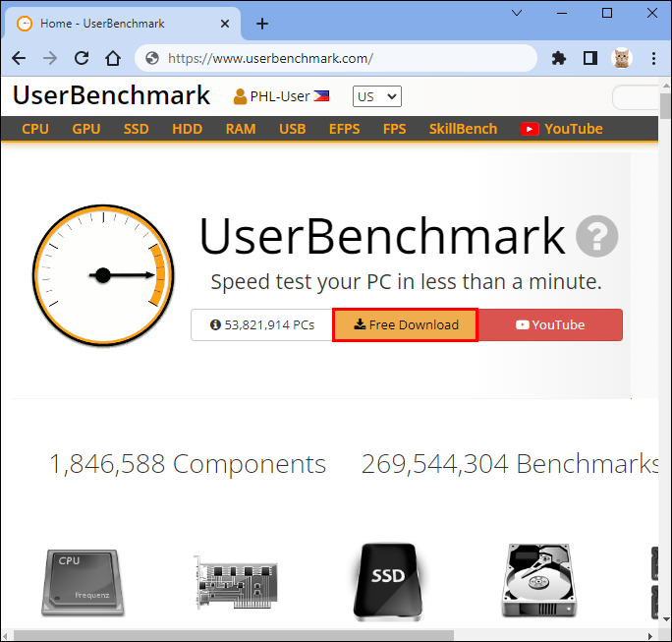Select the Home - UserBenchmark browser tab
Screen dimensions: 672x642
(122, 24)
